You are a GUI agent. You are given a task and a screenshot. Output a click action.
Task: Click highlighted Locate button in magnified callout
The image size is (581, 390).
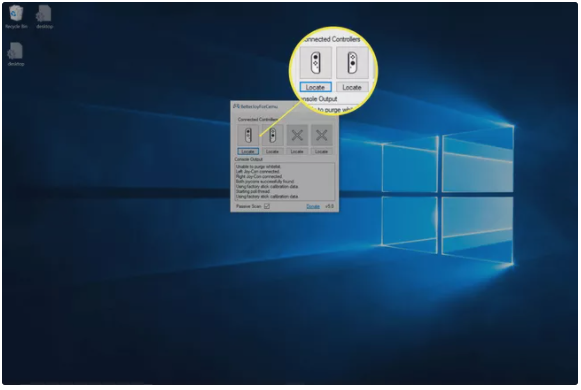[315, 87]
